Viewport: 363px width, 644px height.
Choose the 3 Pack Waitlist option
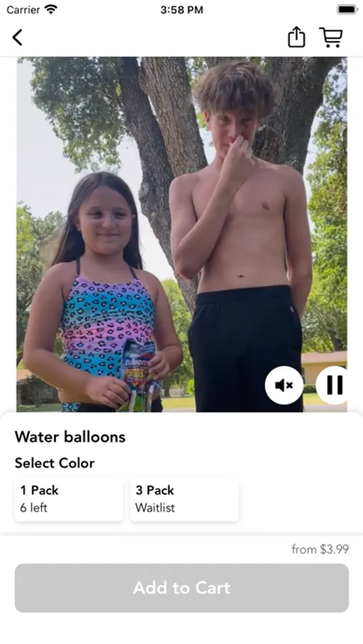pyautogui.click(x=185, y=499)
